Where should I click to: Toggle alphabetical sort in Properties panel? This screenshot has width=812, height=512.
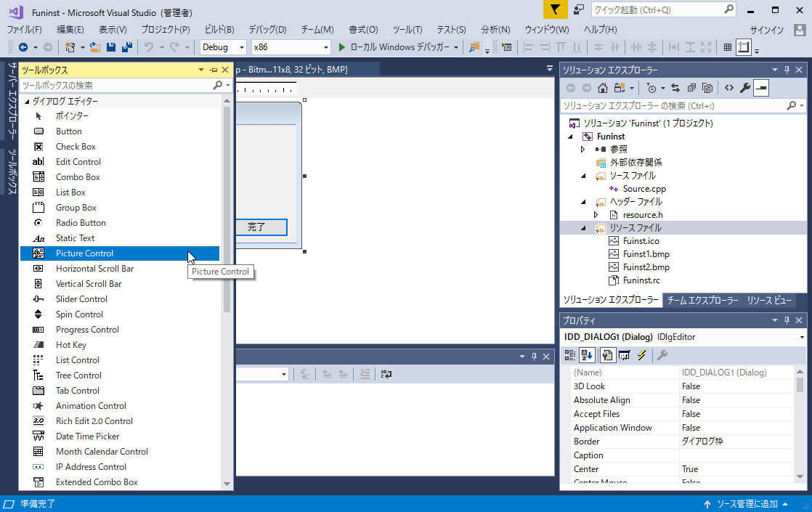pyautogui.click(x=588, y=355)
